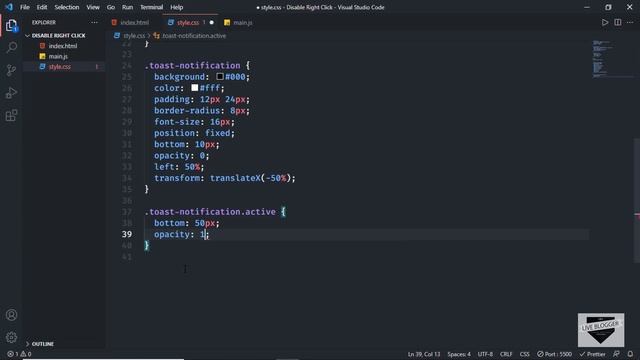Screen dimensions: 640x360
Task: Collapse the DISABLE RIGHT CLICK folder
Action: (58, 36)
